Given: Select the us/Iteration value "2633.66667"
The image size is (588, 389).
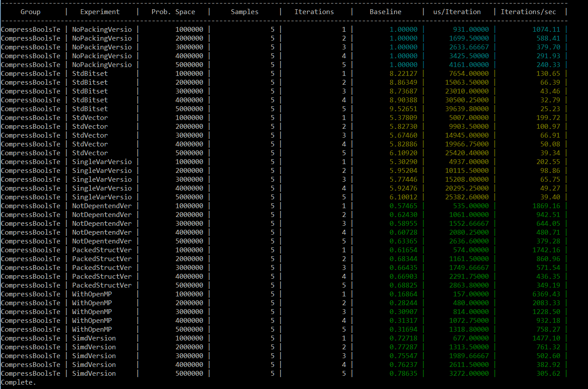Looking at the screenshot, I should tap(469, 47).
